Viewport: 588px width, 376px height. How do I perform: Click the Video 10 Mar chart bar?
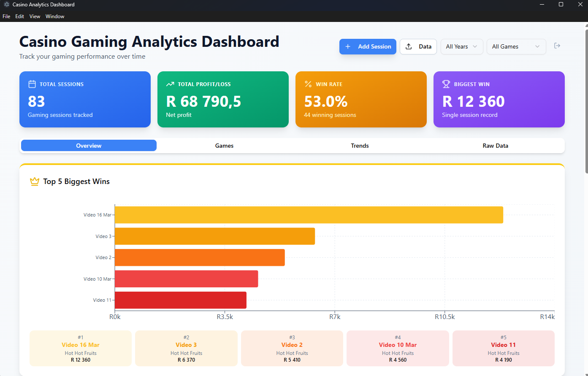pyautogui.click(x=186, y=279)
